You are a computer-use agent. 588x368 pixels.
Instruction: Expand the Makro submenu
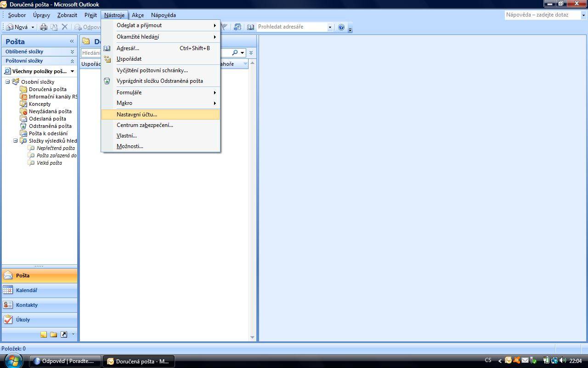[x=160, y=103]
